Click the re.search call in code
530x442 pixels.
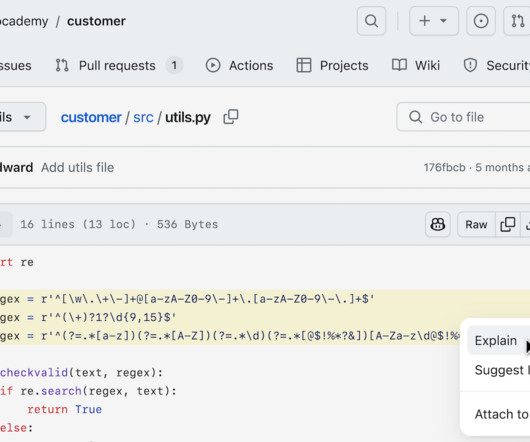51,391
